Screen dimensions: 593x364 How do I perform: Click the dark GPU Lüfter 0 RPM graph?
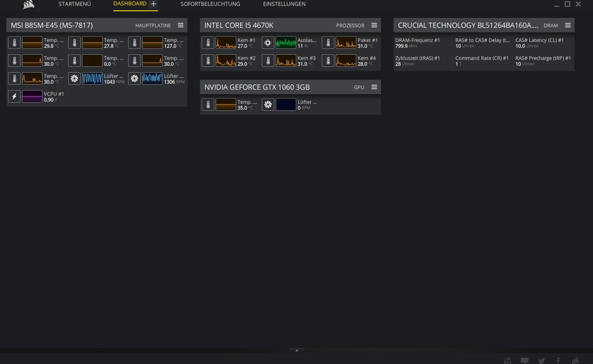[x=286, y=105]
